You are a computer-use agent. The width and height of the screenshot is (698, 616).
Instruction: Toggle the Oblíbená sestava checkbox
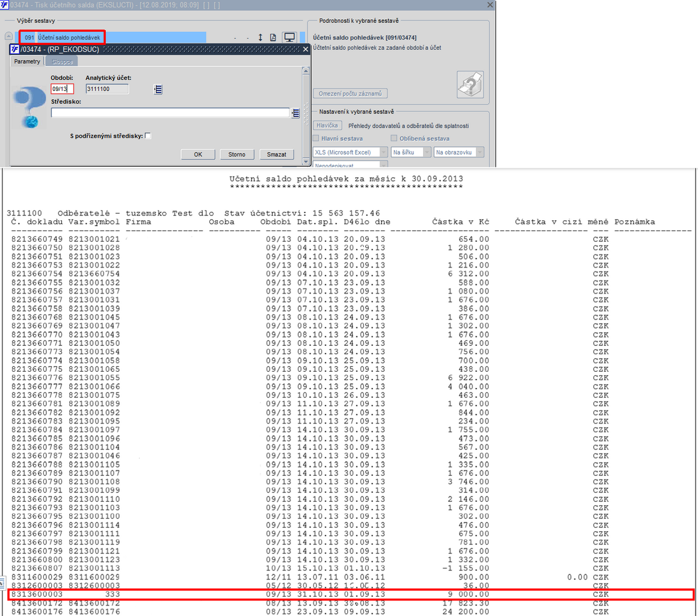pyautogui.click(x=394, y=138)
